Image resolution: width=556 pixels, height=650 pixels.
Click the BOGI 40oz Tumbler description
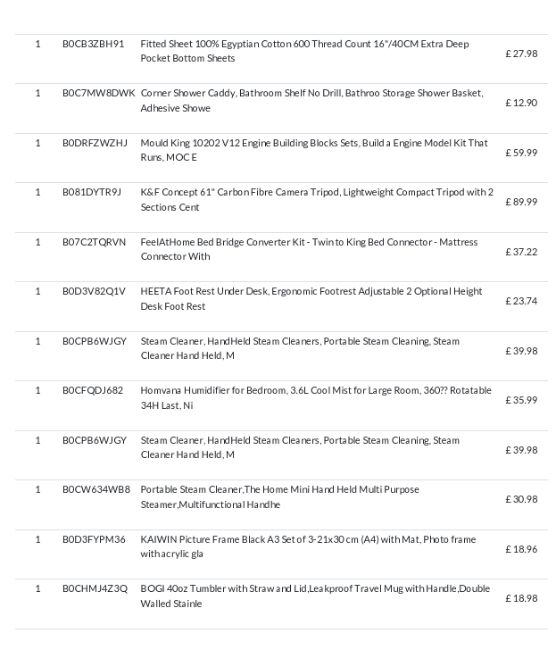coord(315,596)
